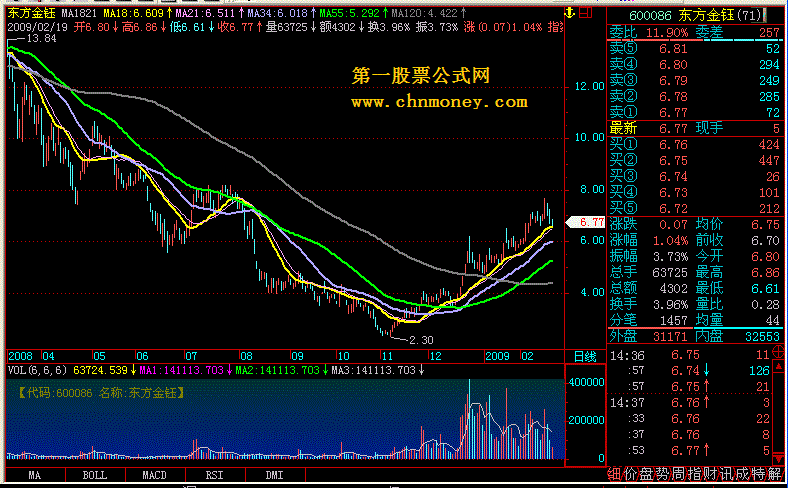Open the 指 index tab
The height and width of the screenshot is (488, 788).
tap(695, 474)
